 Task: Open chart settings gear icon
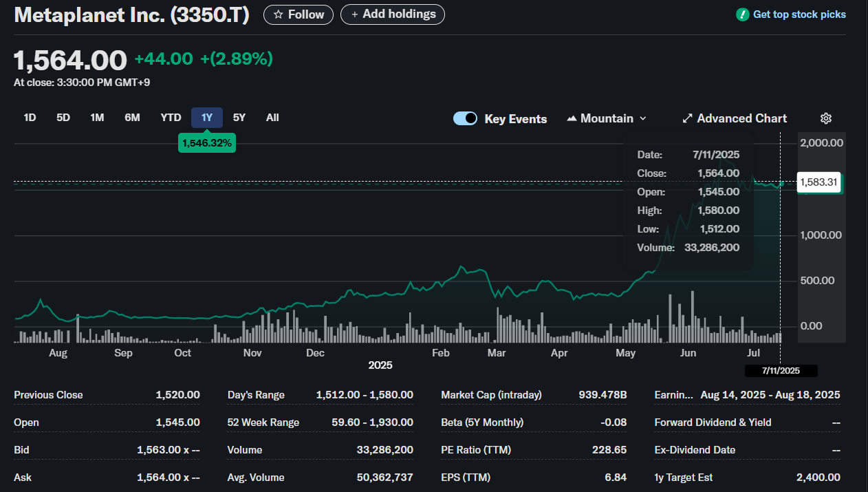[x=826, y=118]
